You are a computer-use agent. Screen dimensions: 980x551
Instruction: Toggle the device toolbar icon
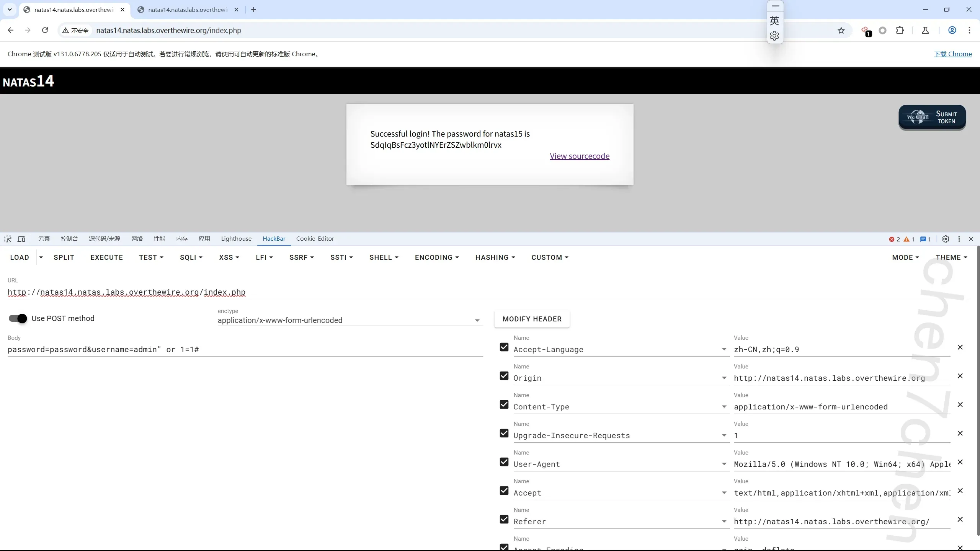pyautogui.click(x=21, y=239)
